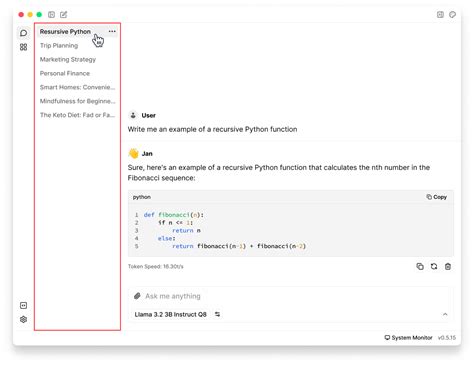
Task: Attach a file using paperclip icon
Action: pyautogui.click(x=137, y=296)
